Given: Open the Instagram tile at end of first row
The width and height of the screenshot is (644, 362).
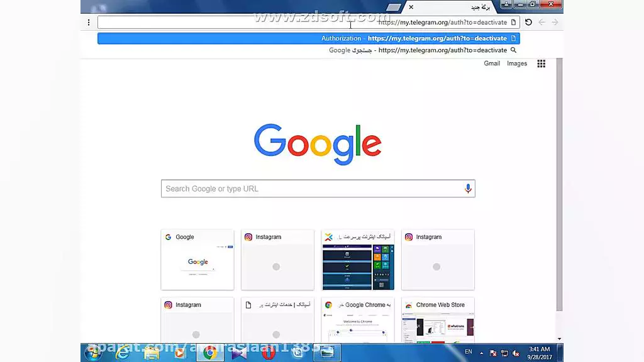Looking at the screenshot, I should pos(438,260).
